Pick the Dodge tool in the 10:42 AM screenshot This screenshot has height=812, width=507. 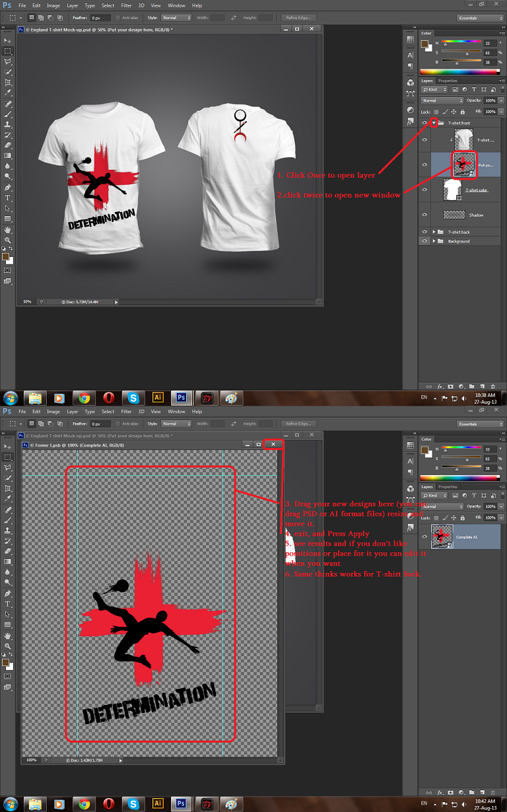(8, 583)
